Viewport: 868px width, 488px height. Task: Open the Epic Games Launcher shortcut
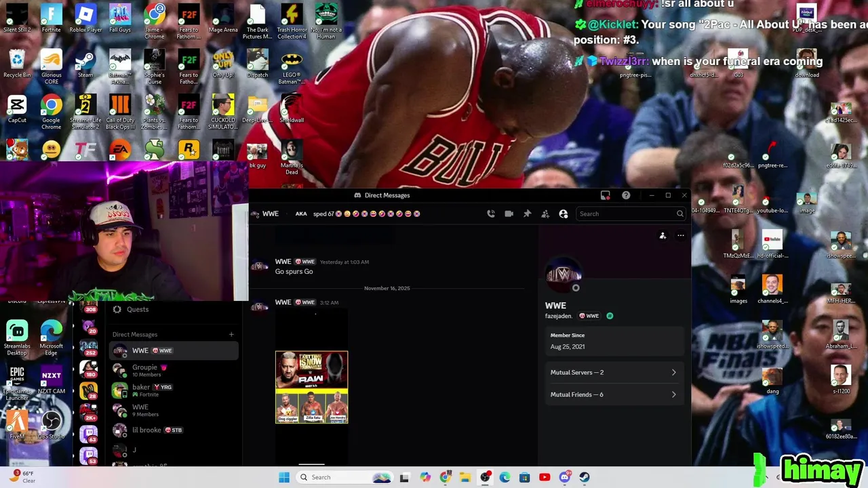[x=17, y=383]
